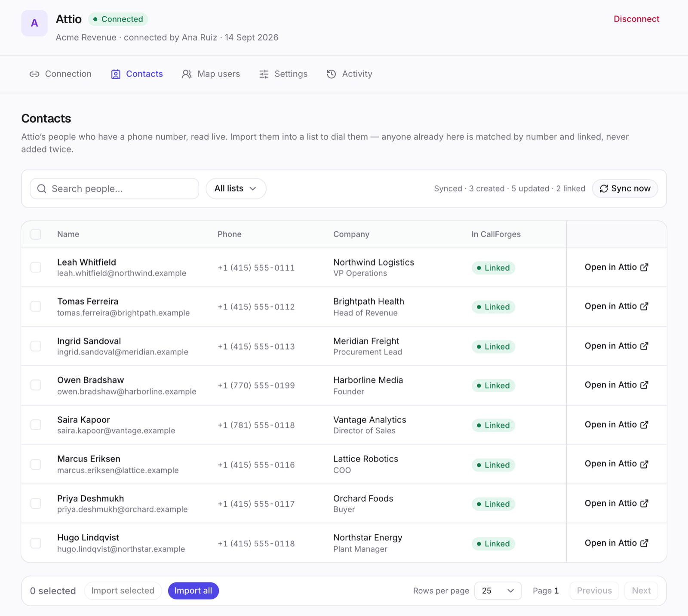The image size is (688, 616).
Task: Select the Contacts tab
Action: point(137,74)
